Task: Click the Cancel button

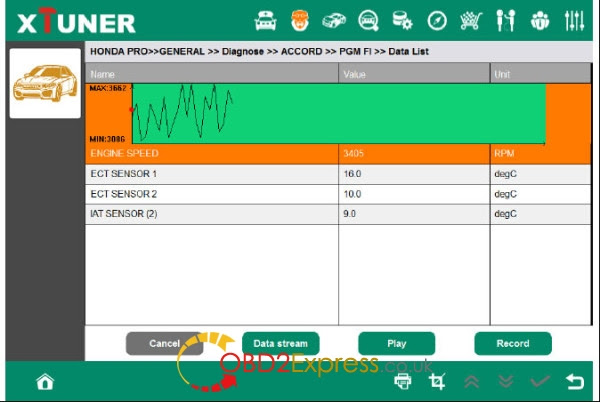Action: [x=164, y=343]
